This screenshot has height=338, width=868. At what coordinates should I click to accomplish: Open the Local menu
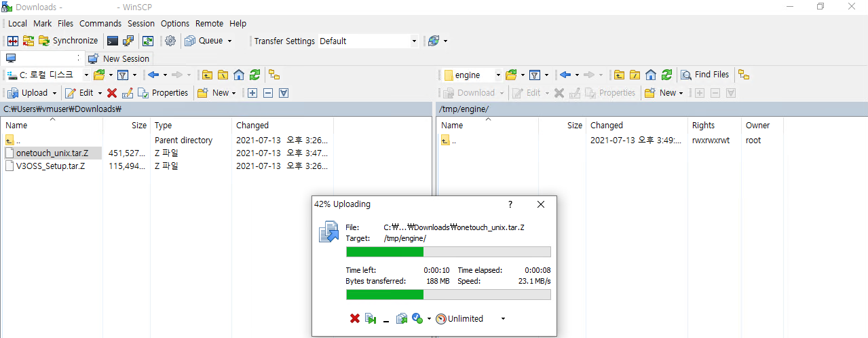pos(18,23)
